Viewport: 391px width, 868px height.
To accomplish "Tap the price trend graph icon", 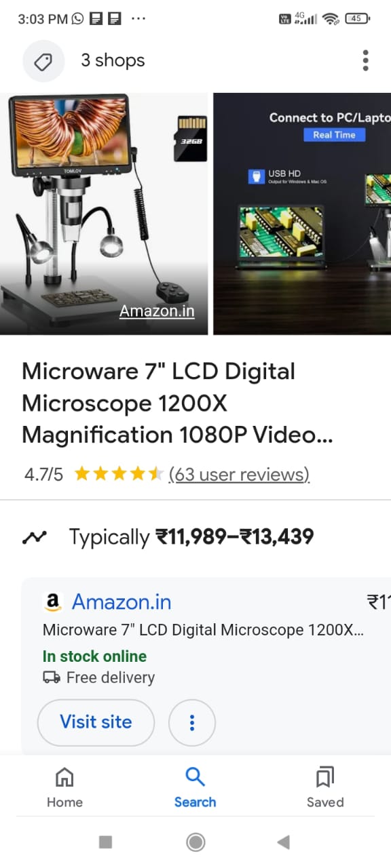I will pyautogui.click(x=33, y=538).
